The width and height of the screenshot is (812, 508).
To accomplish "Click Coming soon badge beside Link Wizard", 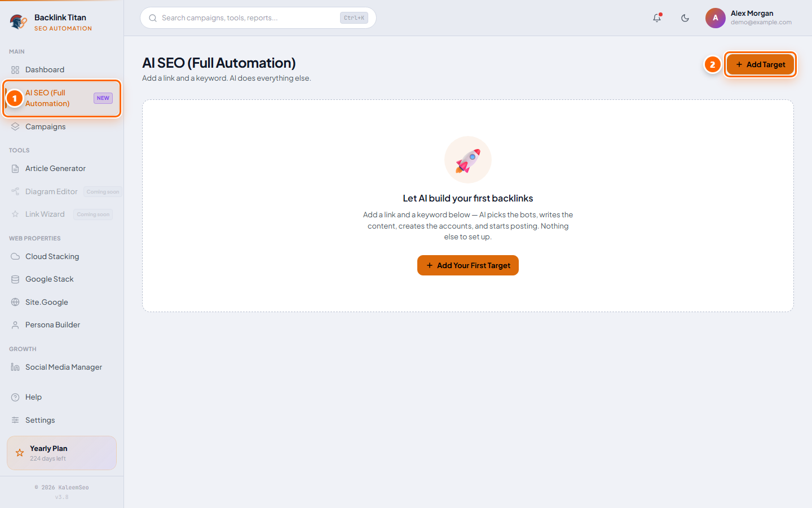I will pos(93,214).
